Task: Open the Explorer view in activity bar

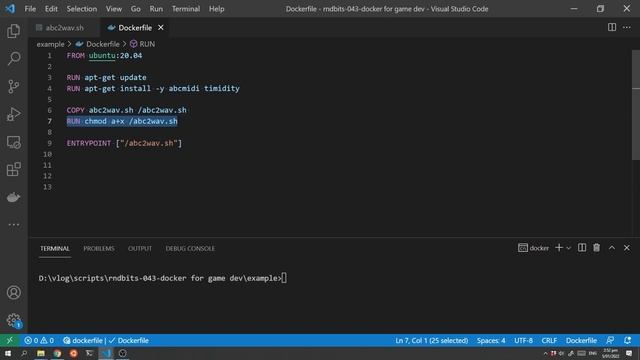Action: coord(13,31)
